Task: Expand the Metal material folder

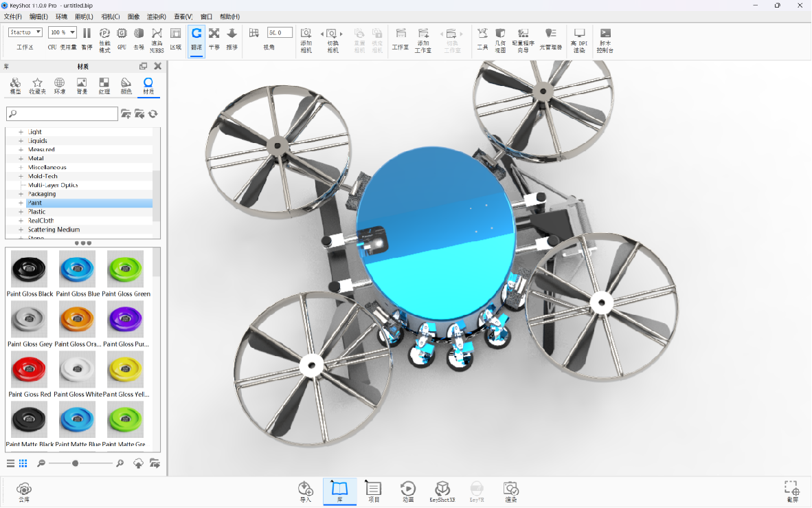Action: tap(21, 159)
